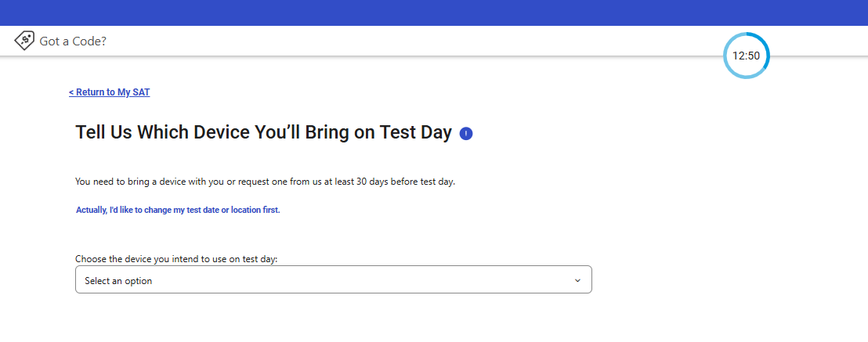Click the white "Got a Code?" banner strip
868x342 pixels.
click(392, 41)
